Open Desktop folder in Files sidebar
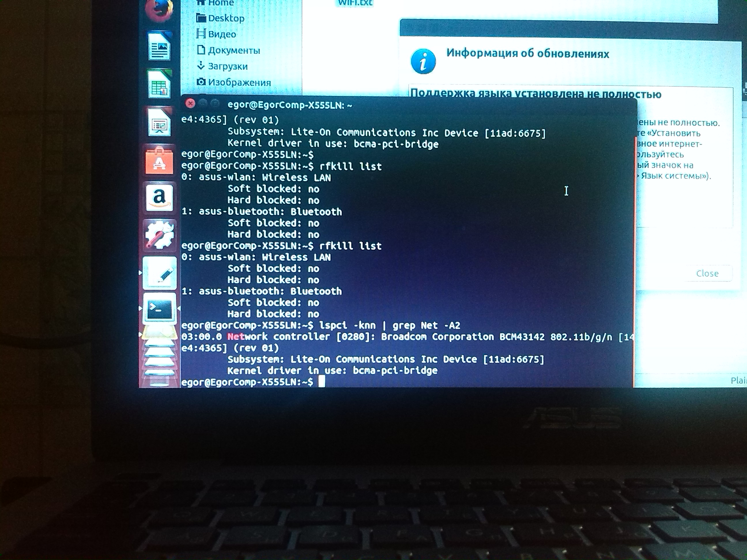 (x=220, y=18)
